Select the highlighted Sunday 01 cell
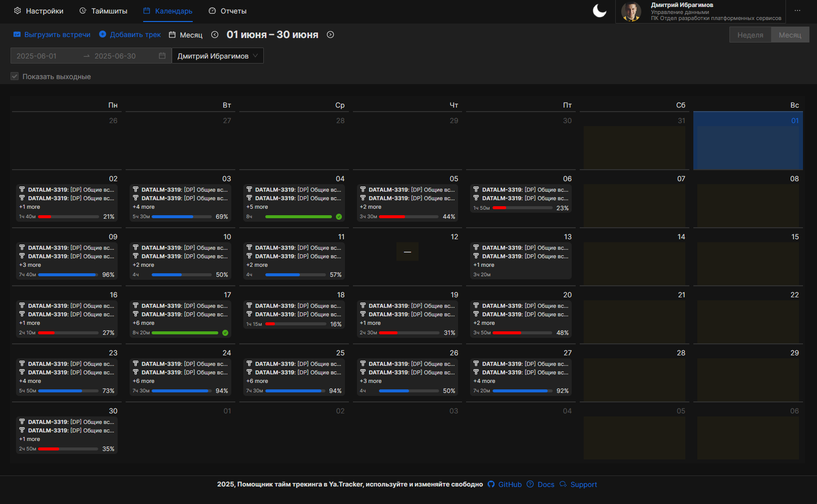 pyautogui.click(x=748, y=141)
